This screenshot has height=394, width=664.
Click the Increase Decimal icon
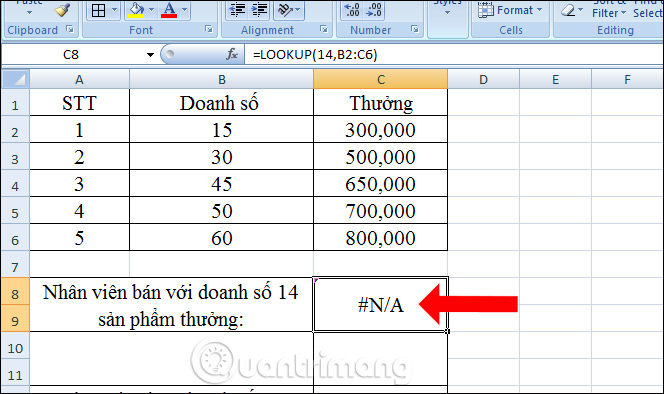(352, 10)
